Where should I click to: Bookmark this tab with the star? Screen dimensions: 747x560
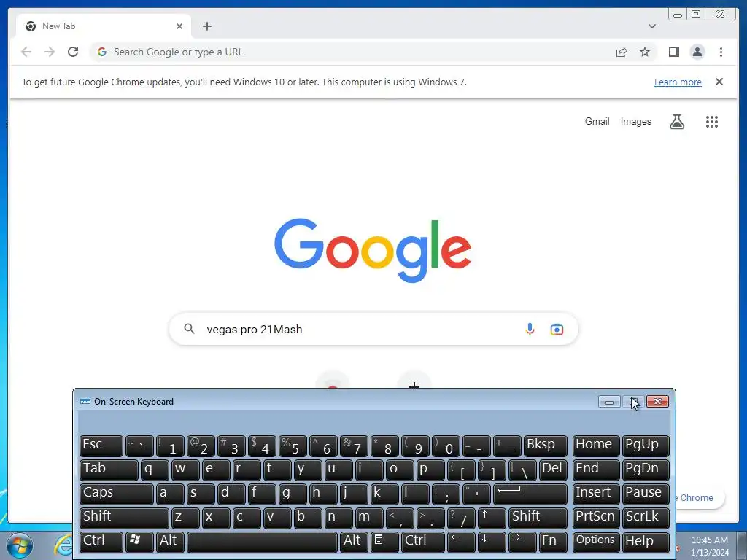pos(645,52)
